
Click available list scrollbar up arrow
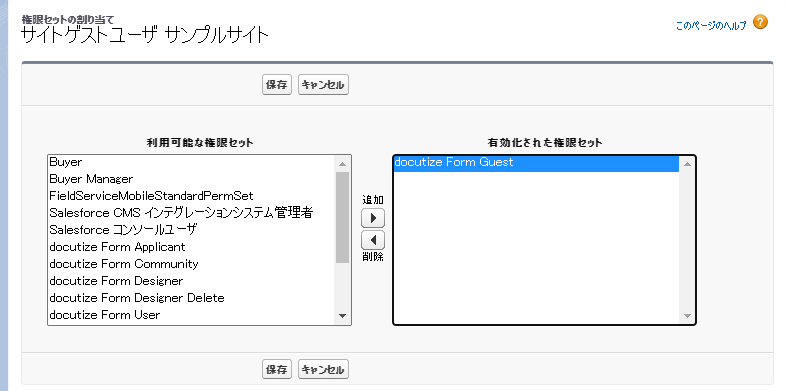coord(343,163)
